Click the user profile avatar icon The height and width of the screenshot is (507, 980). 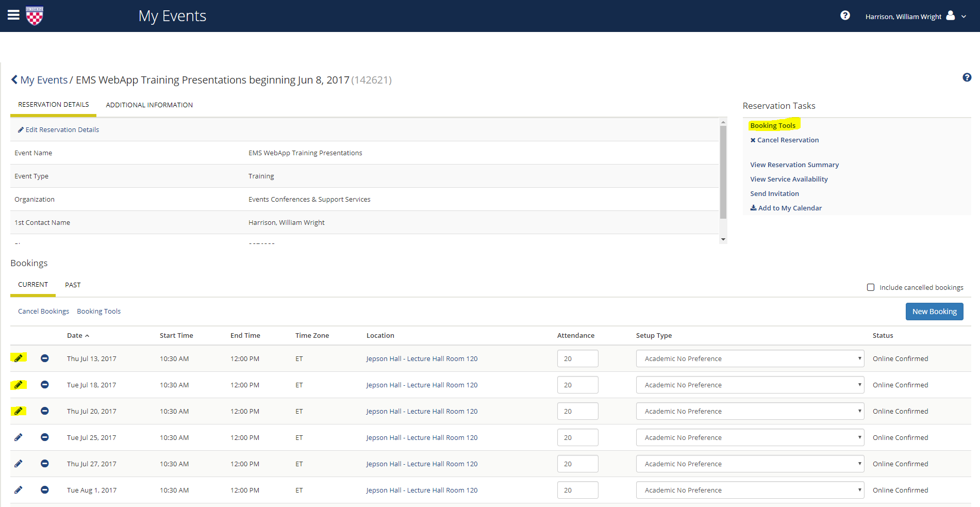tap(951, 15)
